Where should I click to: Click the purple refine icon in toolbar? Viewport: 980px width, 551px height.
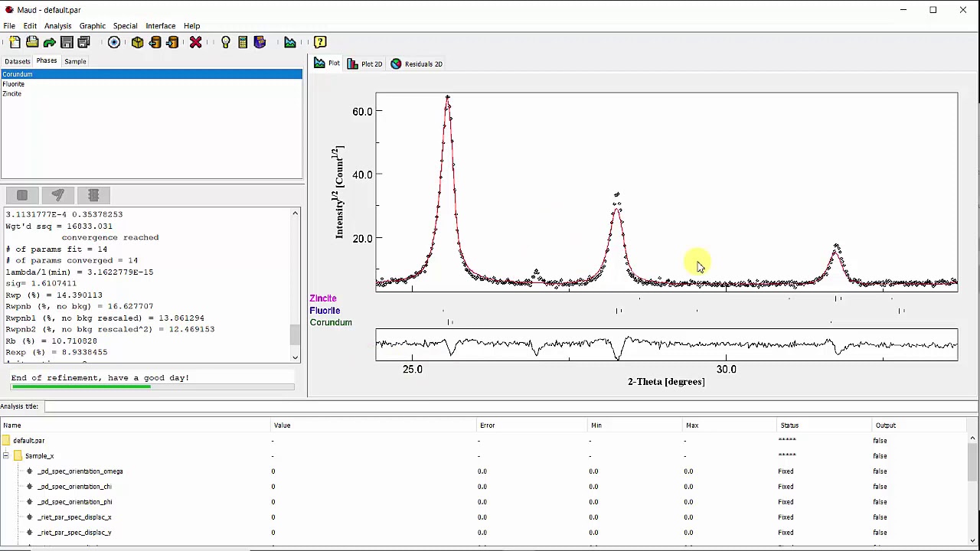[x=260, y=42]
